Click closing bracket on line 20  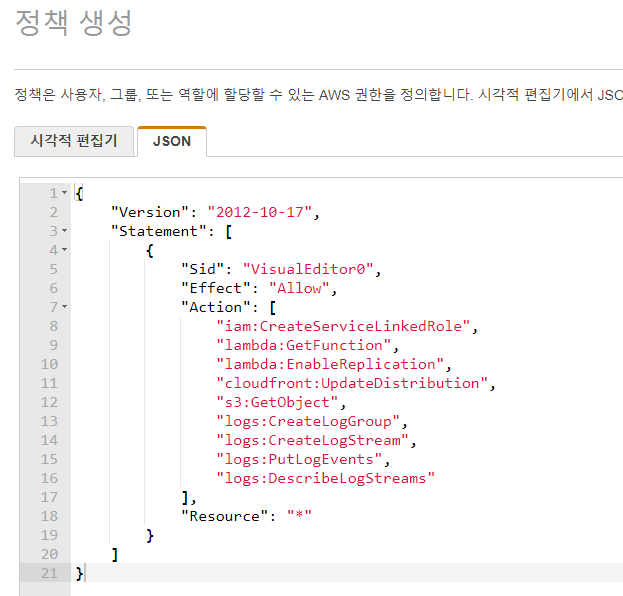[115, 554]
